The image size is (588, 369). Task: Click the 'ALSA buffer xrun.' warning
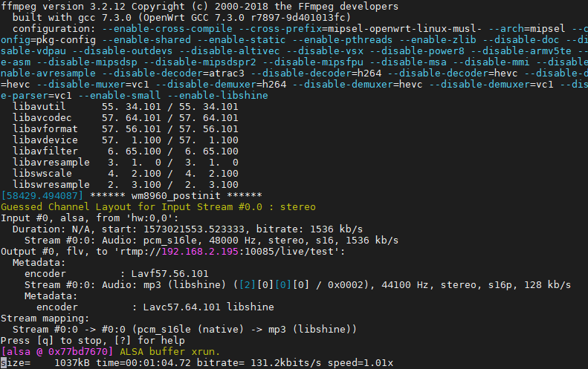170,352
